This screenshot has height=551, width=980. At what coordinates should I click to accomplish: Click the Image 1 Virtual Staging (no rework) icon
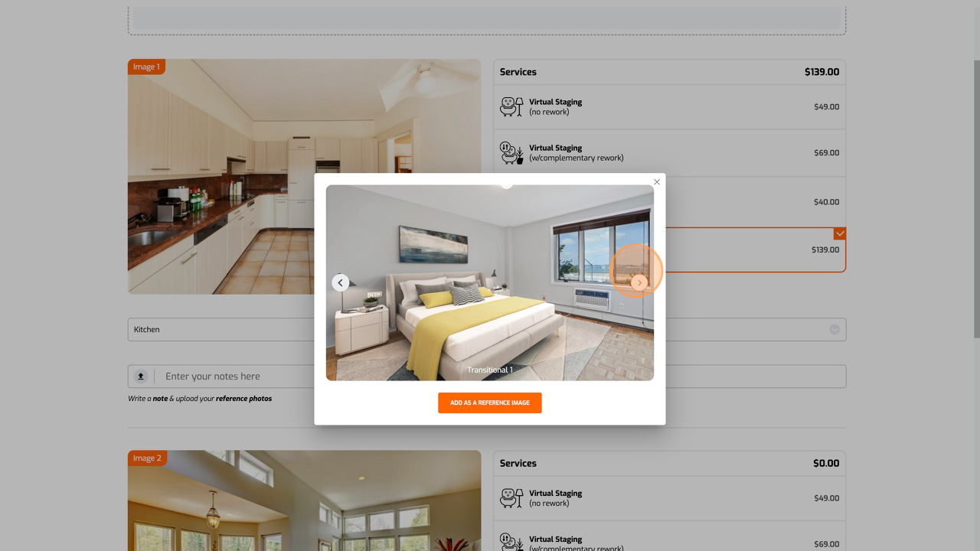click(511, 106)
